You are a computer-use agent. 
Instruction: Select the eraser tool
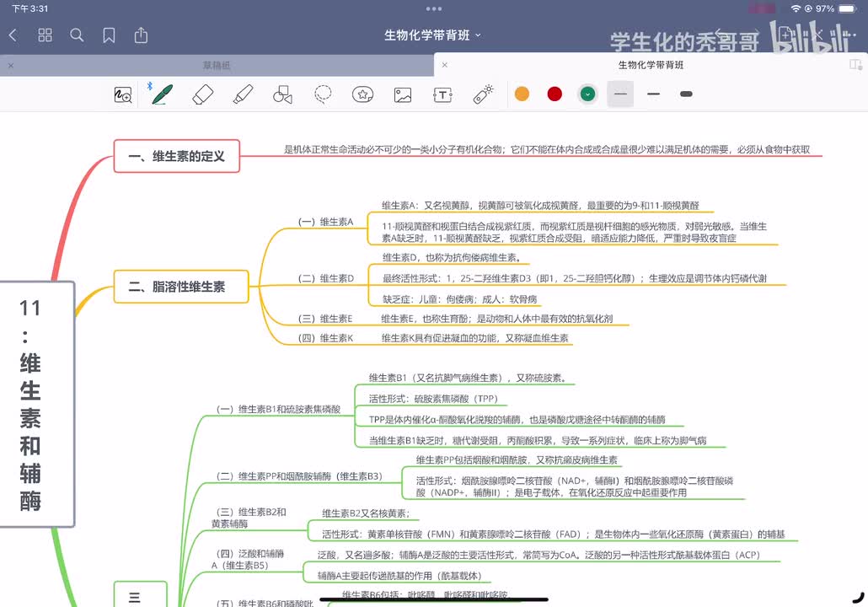click(x=202, y=94)
